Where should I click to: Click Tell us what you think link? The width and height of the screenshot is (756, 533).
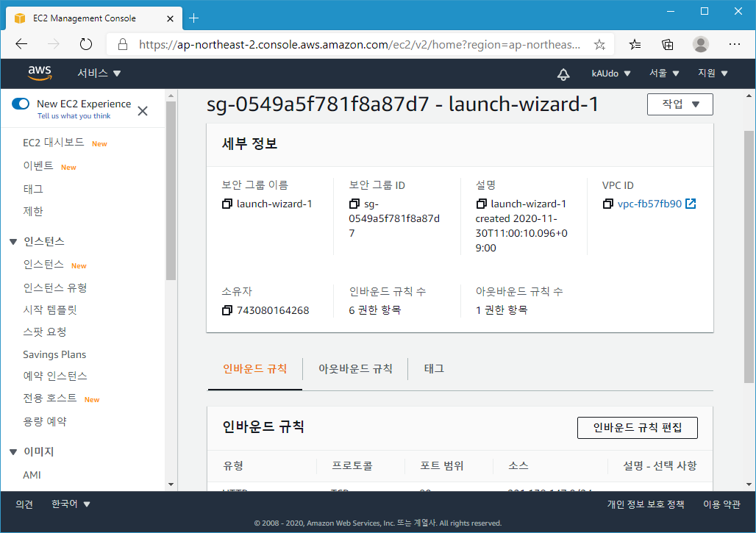pos(74,116)
